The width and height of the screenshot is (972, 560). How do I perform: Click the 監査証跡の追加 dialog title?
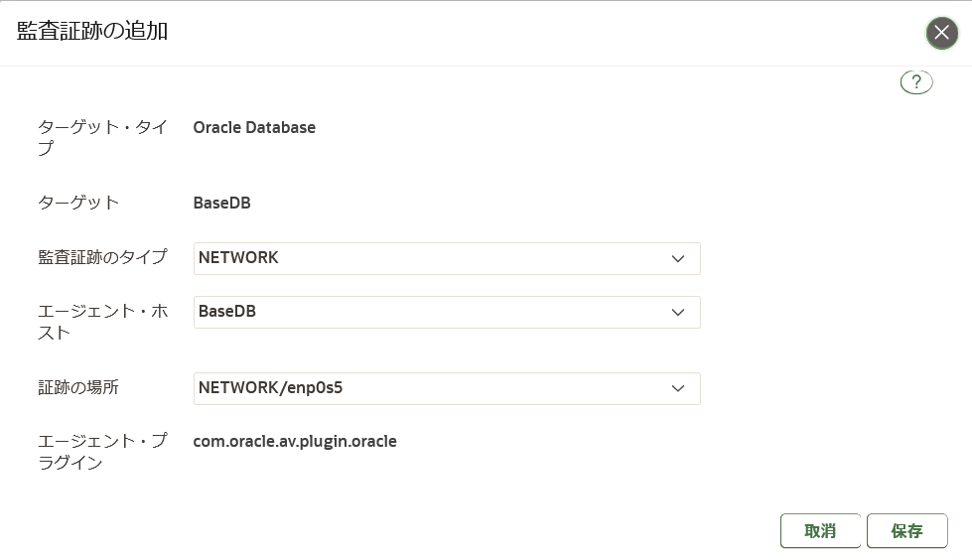[92, 31]
